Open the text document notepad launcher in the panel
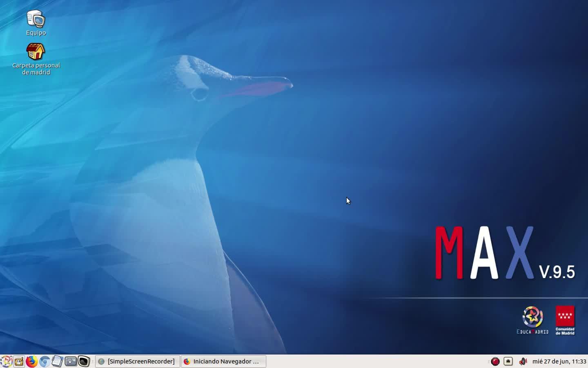 point(57,361)
